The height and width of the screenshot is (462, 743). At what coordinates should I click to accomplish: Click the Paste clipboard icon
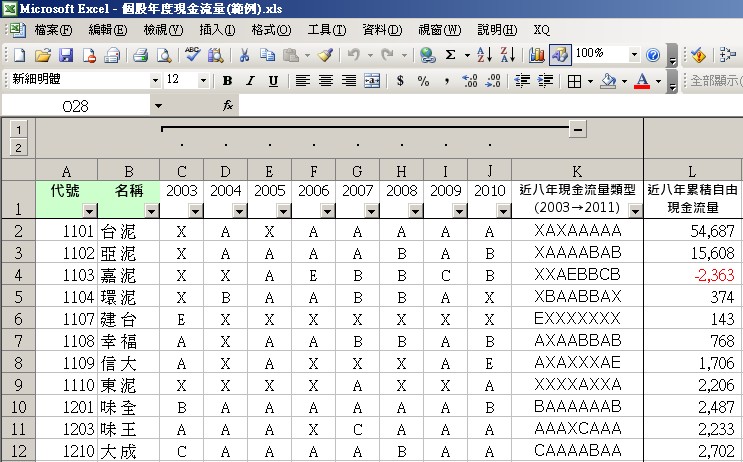(291, 55)
